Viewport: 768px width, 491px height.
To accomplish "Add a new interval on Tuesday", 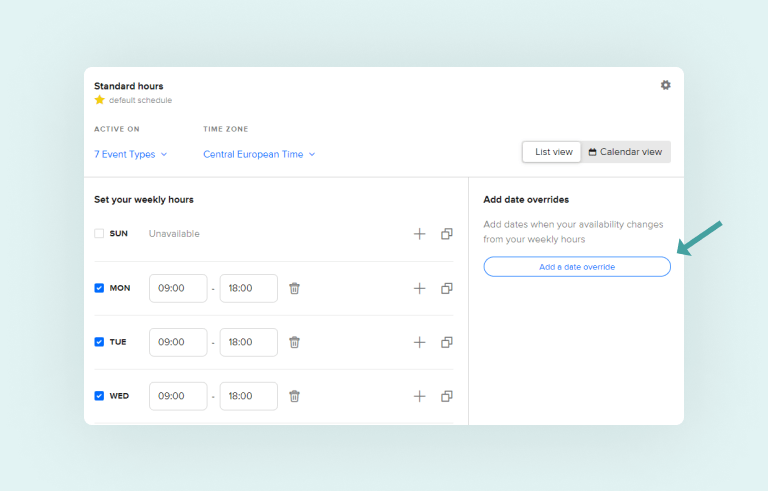I will point(419,342).
